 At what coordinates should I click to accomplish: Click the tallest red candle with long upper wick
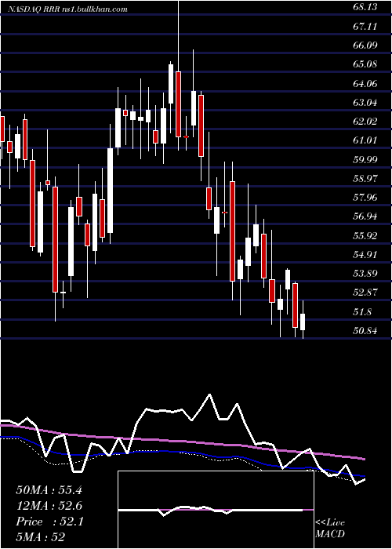(x=179, y=104)
